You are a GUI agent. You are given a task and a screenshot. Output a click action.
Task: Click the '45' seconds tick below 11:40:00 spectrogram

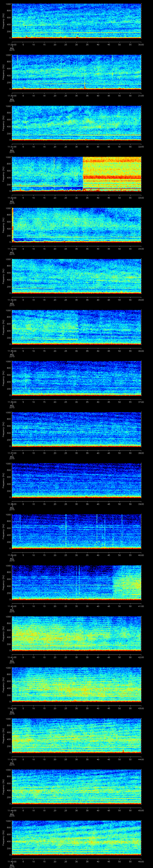click(109, 606)
